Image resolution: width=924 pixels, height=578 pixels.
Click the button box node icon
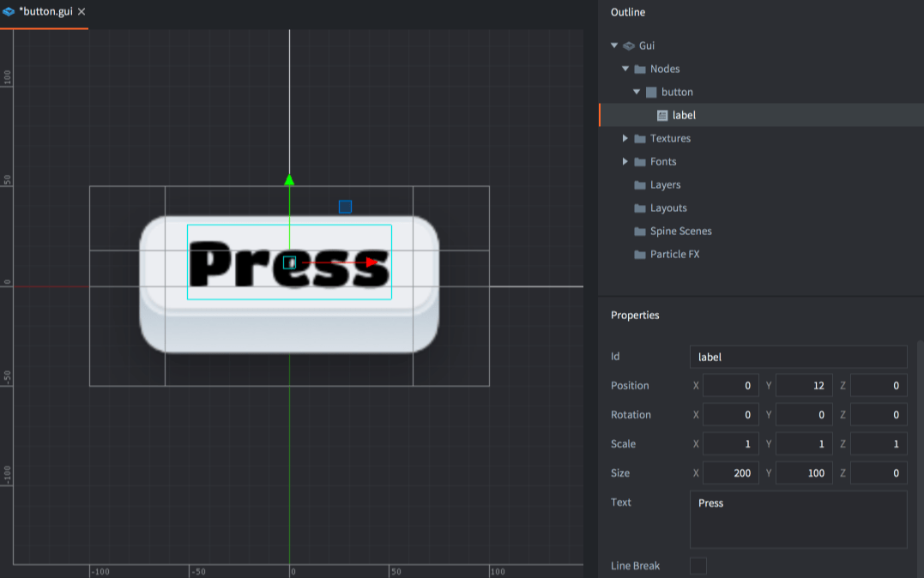[651, 92]
